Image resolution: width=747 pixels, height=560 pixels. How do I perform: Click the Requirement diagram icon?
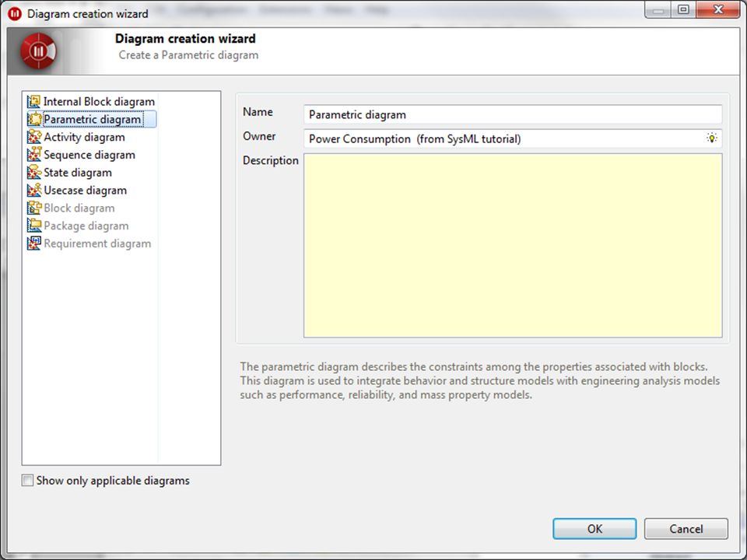tap(33, 243)
